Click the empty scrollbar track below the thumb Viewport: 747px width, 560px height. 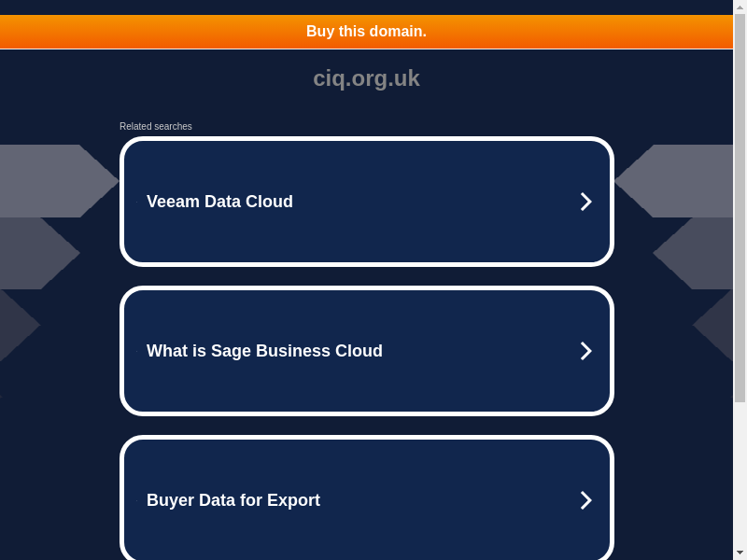740,476
